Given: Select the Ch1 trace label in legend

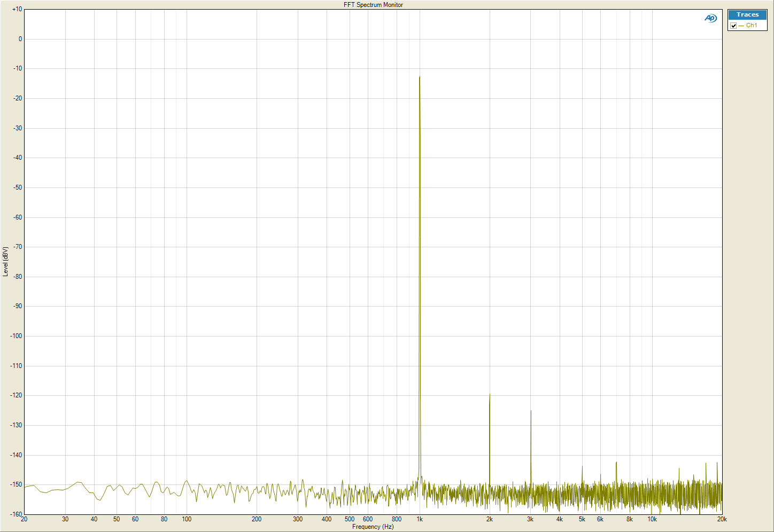Looking at the screenshot, I should (x=752, y=26).
